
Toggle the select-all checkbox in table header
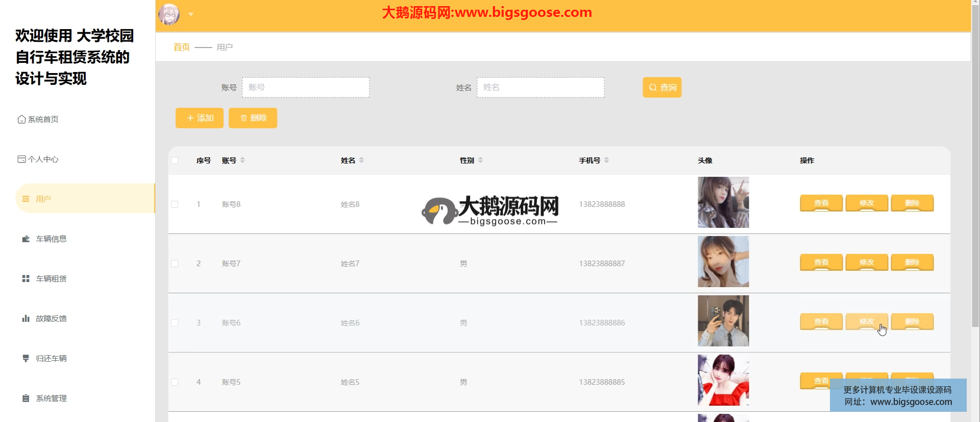[175, 160]
